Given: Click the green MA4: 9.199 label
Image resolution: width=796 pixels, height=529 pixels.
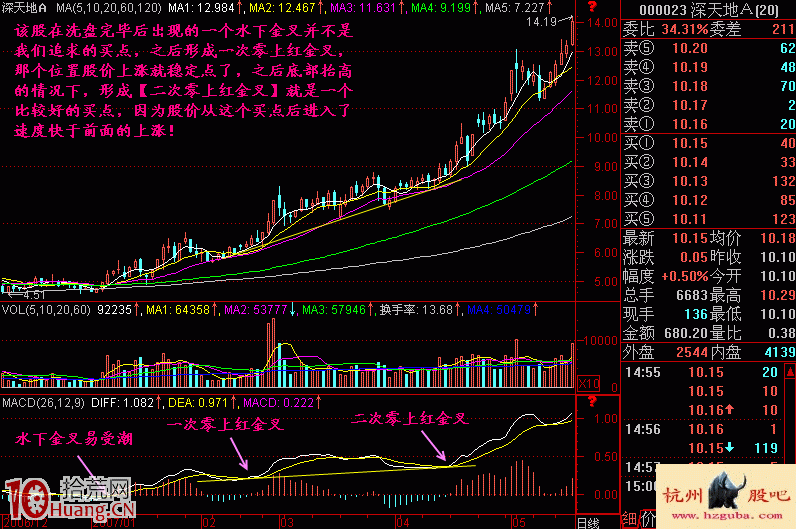Looking at the screenshot, I should 441,8.
